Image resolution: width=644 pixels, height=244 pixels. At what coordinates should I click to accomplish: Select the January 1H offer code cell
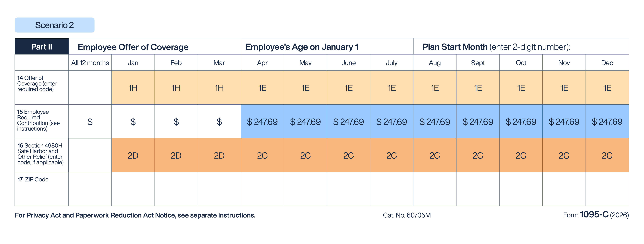(x=133, y=88)
